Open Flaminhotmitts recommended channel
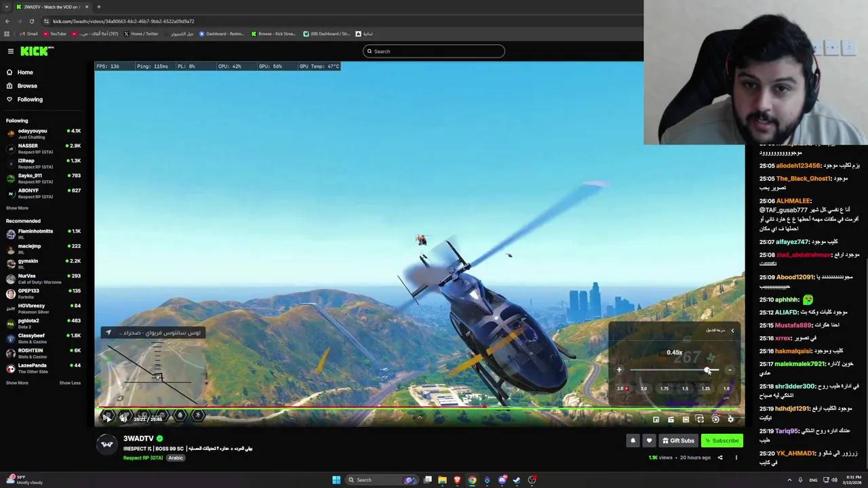Screen dimensions: 868x488 pos(43,234)
